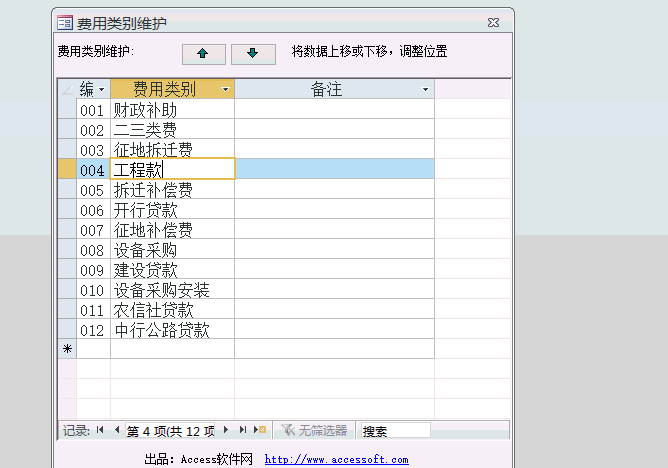
Task: Click the cell 建设贷款
Action: pos(172,269)
